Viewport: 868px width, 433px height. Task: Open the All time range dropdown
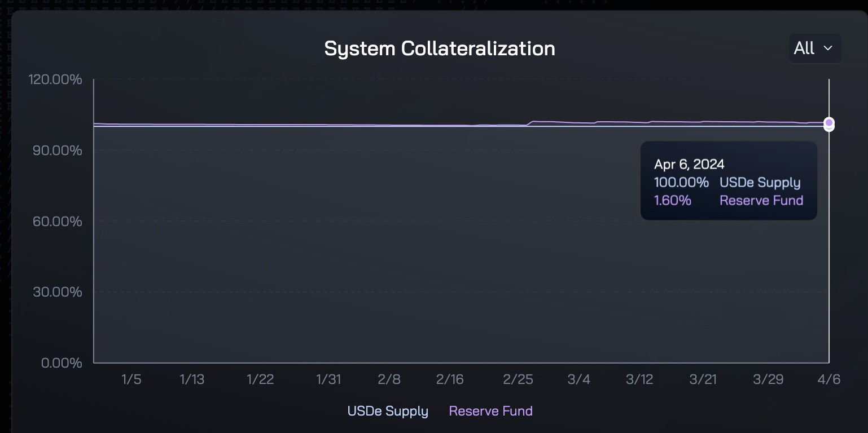[x=814, y=48]
